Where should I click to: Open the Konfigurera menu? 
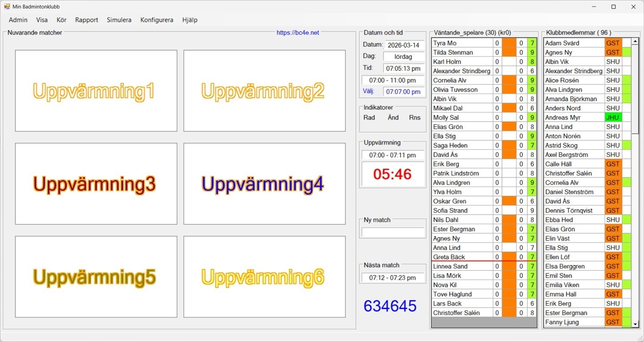[x=157, y=20]
